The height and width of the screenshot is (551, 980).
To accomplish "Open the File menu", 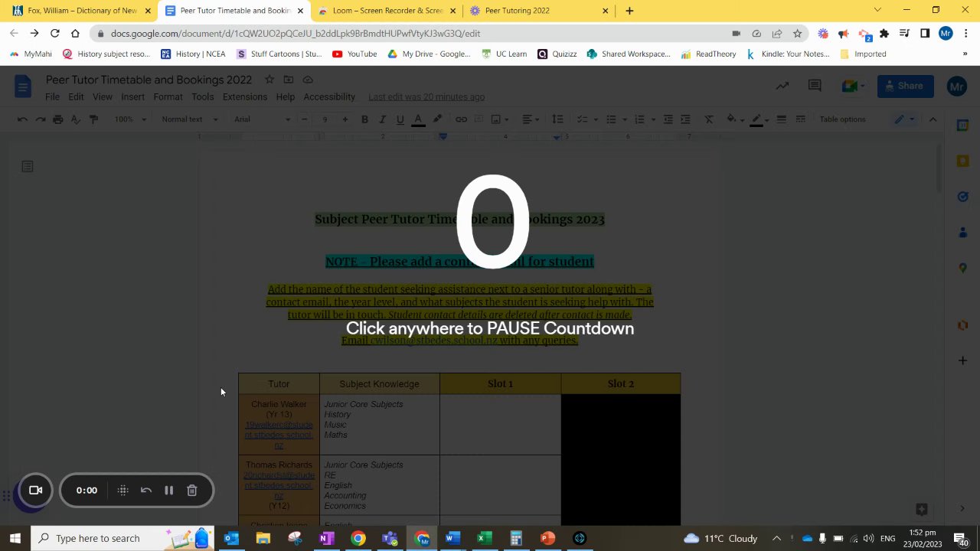I will (52, 97).
